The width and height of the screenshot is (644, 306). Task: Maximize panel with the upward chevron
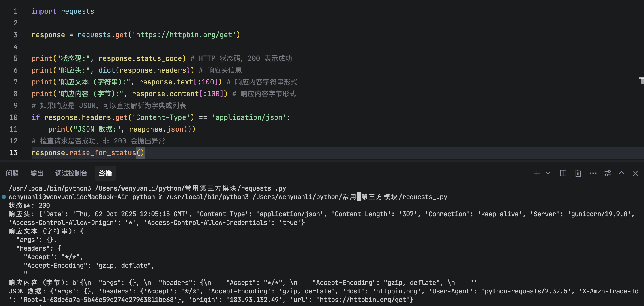click(621, 173)
